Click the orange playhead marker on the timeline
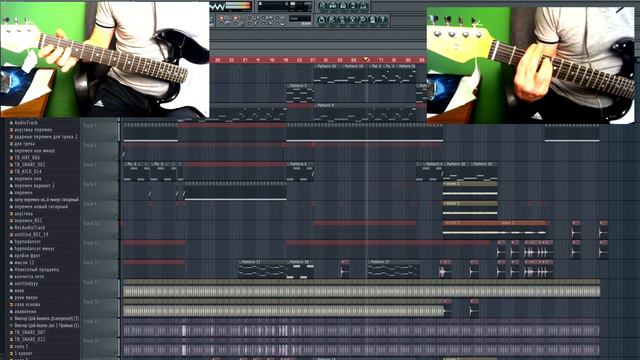640x360 pixels. [x=366, y=60]
